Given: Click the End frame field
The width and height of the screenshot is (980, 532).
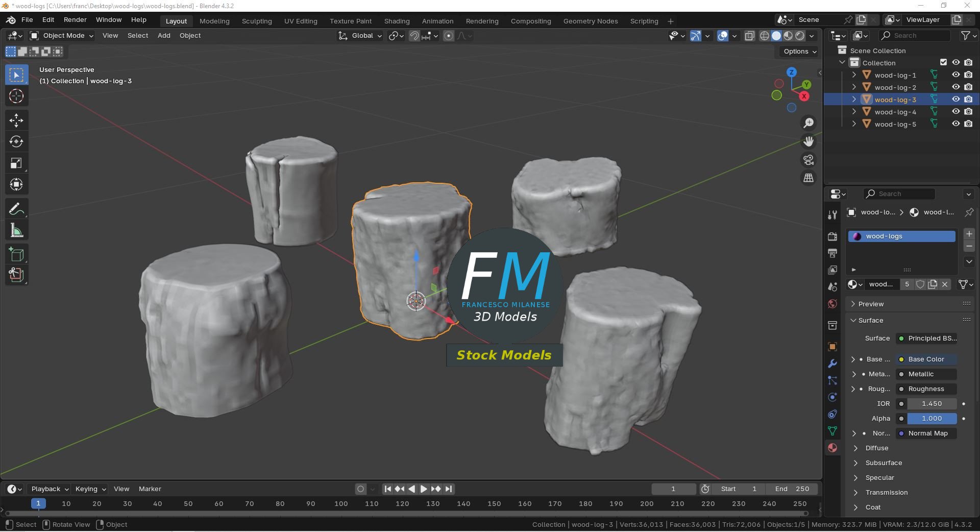Looking at the screenshot, I should click(x=792, y=489).
